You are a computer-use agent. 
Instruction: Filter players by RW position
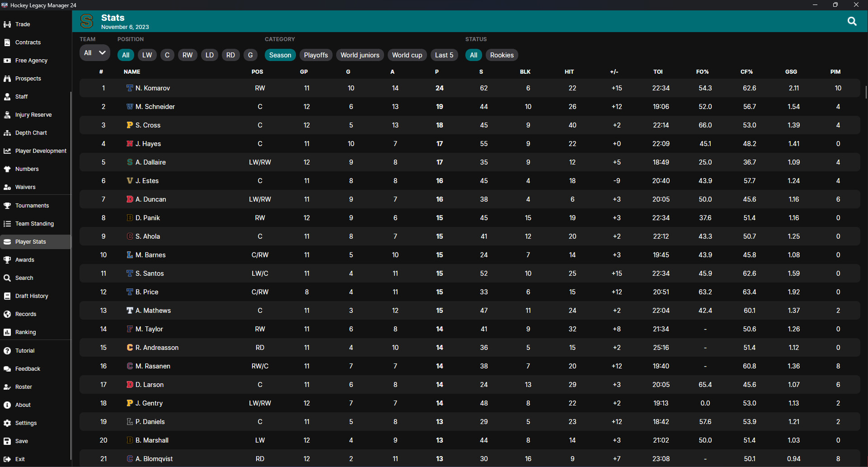[187, 55]
